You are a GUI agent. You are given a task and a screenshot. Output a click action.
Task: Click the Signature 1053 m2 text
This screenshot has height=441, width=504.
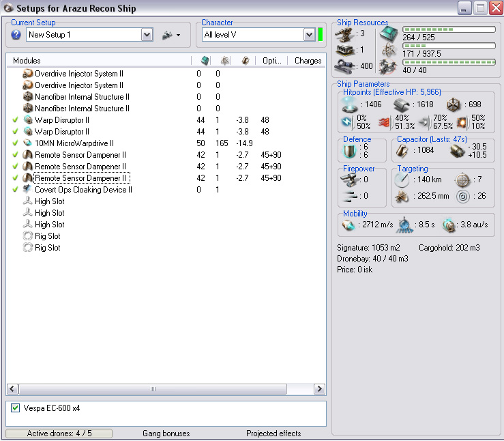[x=368, y=248]
